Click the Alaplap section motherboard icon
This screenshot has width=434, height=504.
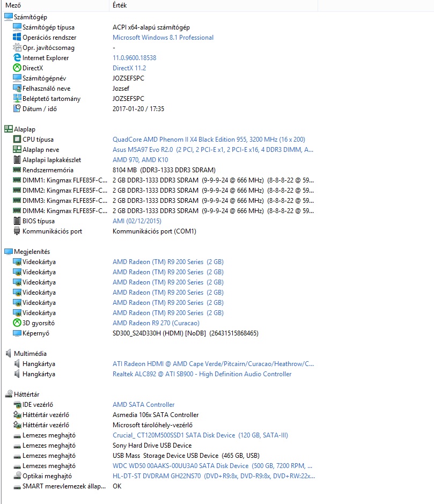(x=9, y=129)
